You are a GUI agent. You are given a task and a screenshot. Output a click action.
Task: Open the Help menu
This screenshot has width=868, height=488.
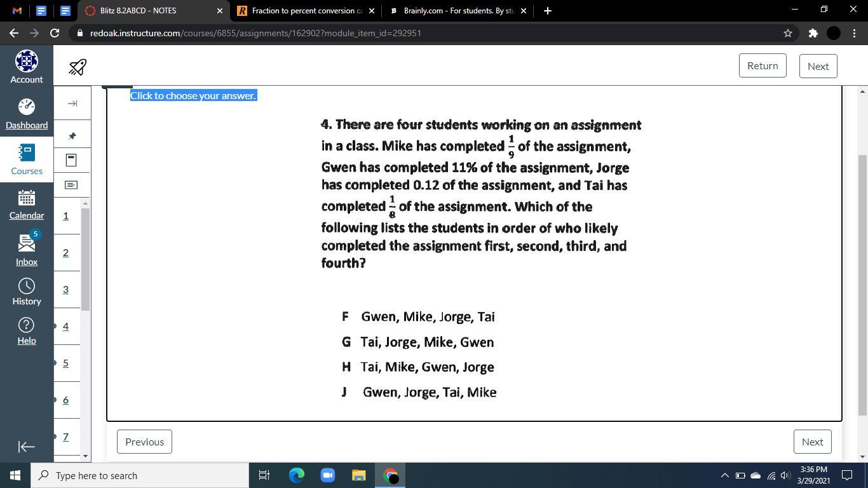pos(27,331)
